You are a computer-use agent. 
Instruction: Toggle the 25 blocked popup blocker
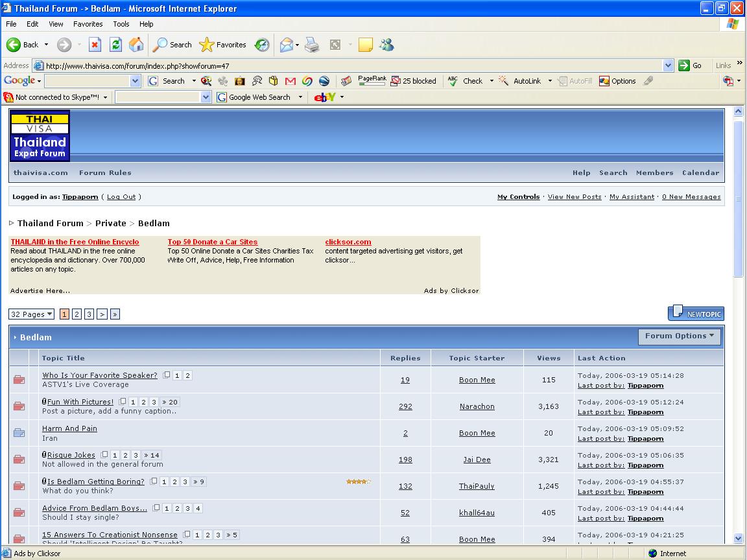pos(414,81)
